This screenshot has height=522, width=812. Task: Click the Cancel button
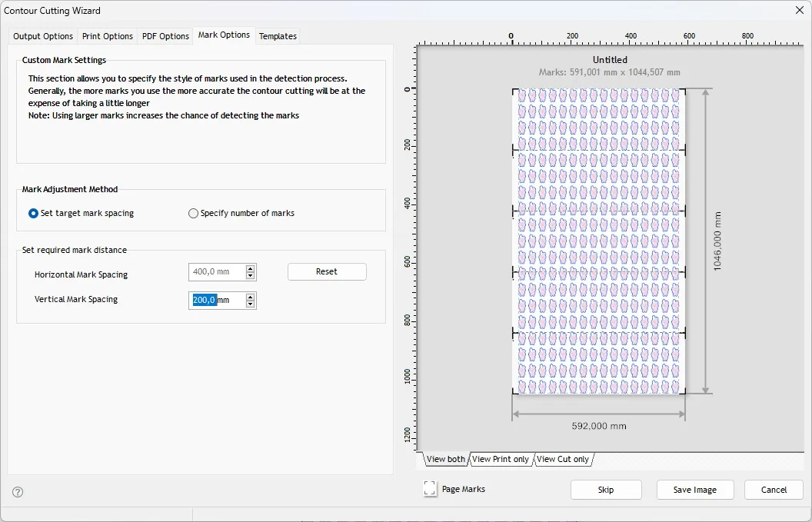tap(774, 490)
